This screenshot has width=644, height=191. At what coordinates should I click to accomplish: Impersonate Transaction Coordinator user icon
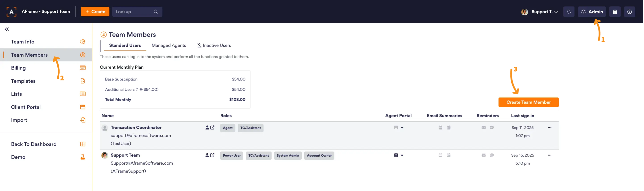[207, 127]
